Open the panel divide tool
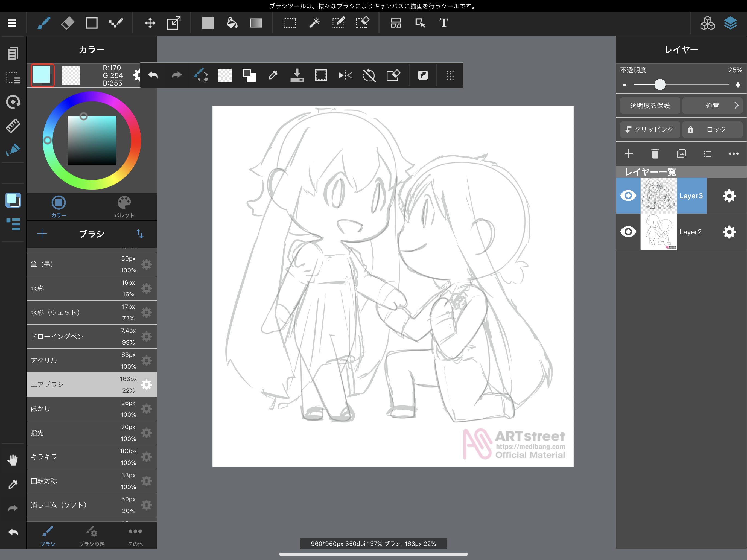Screen dimensions: 747x560 [x=396, y=23]
